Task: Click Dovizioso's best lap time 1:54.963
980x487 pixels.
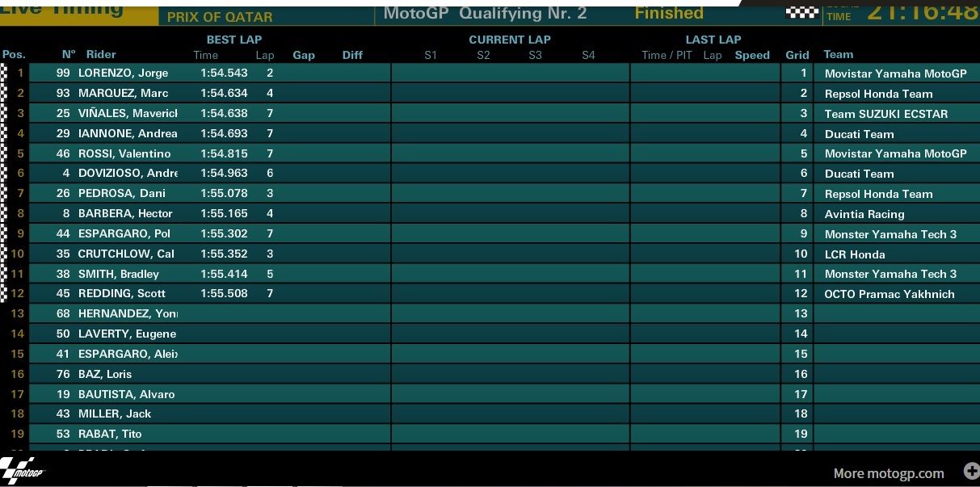Action: pos(224,174)
